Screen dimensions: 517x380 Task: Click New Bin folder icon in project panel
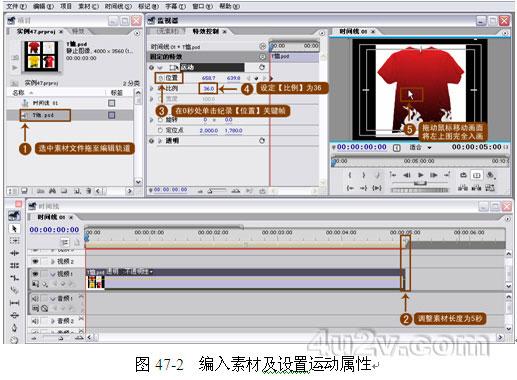pos(64,191)
